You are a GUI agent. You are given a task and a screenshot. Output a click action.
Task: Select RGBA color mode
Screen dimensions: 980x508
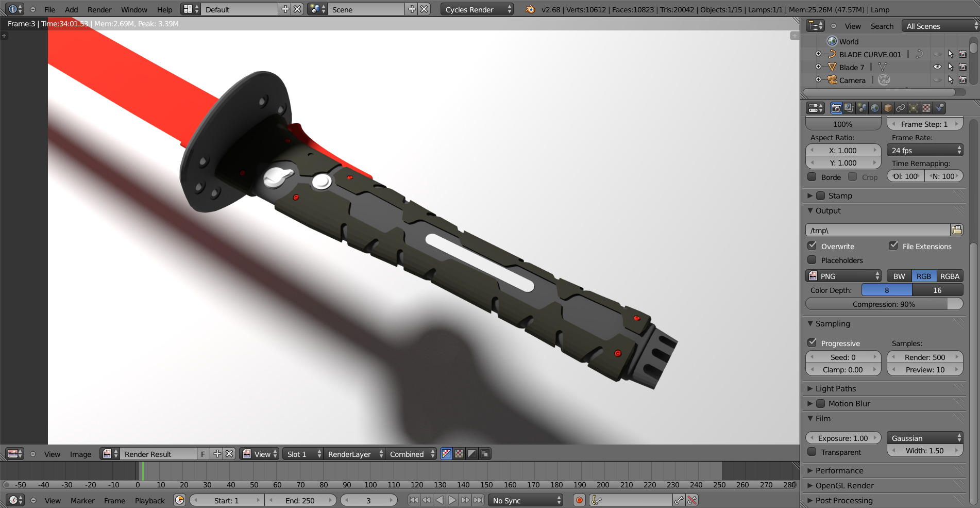click(950, 276)
